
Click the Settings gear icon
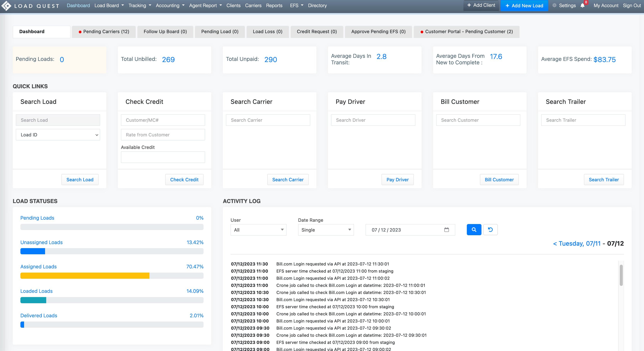tap(554, 5)
